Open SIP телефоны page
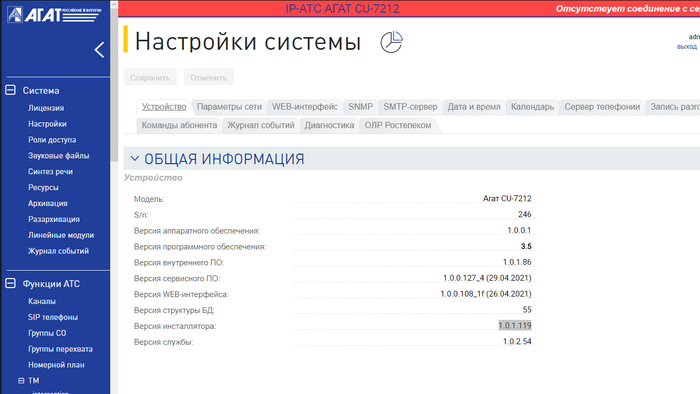 coord(53,317)
